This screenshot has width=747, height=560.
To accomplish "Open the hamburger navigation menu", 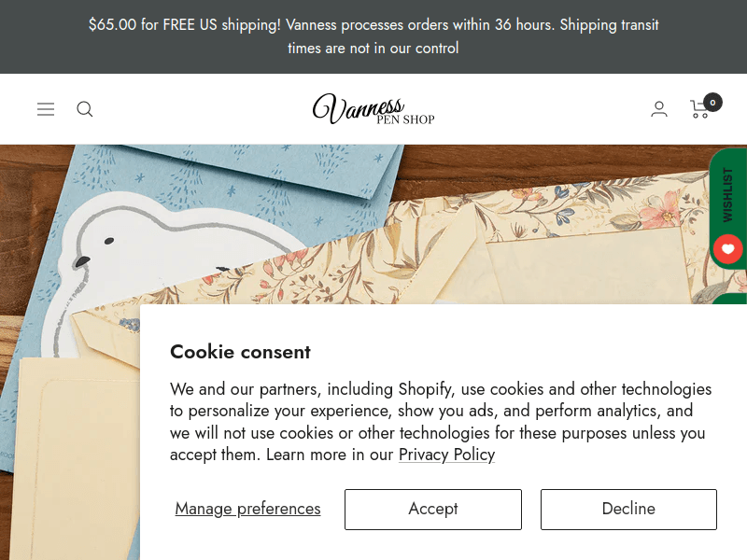I will click(46, 109).
